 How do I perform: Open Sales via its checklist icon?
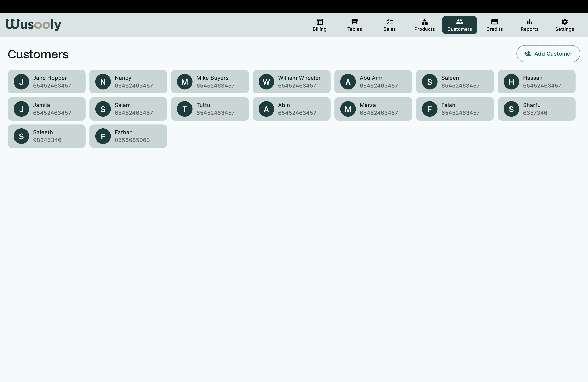click(389, 22)
